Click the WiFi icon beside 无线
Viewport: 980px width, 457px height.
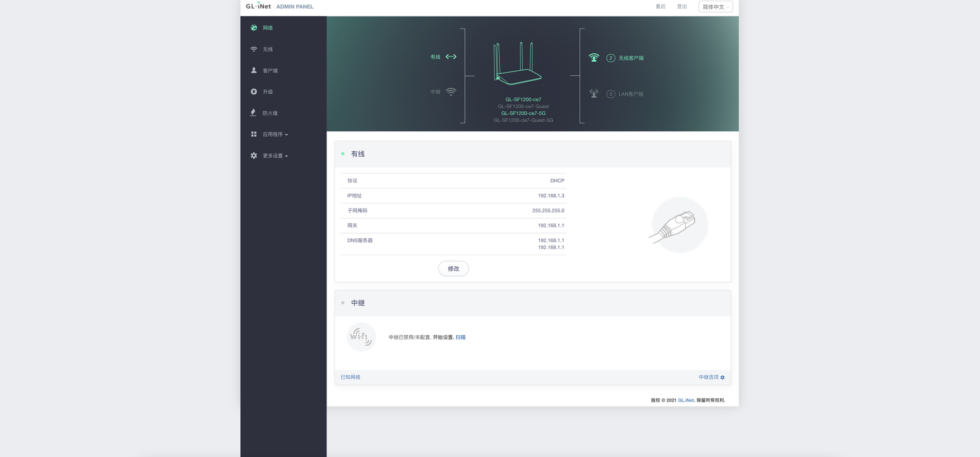click(x=254, y=49)
